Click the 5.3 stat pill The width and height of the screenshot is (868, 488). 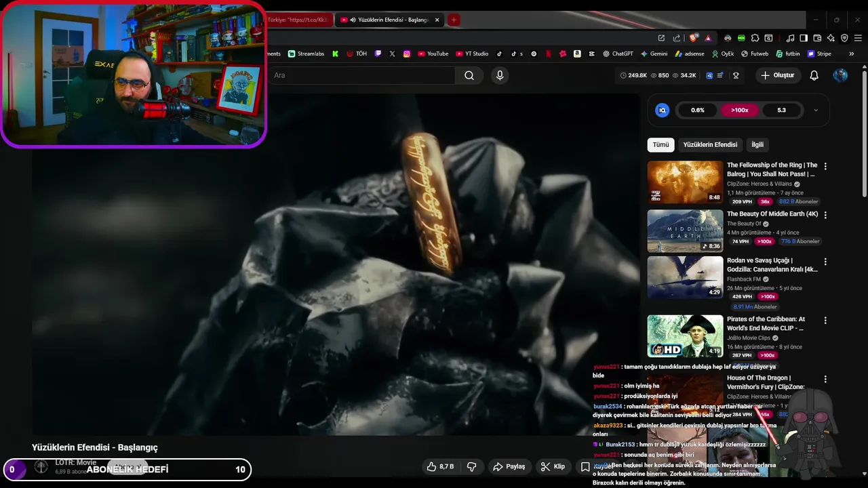coord(781,110)
